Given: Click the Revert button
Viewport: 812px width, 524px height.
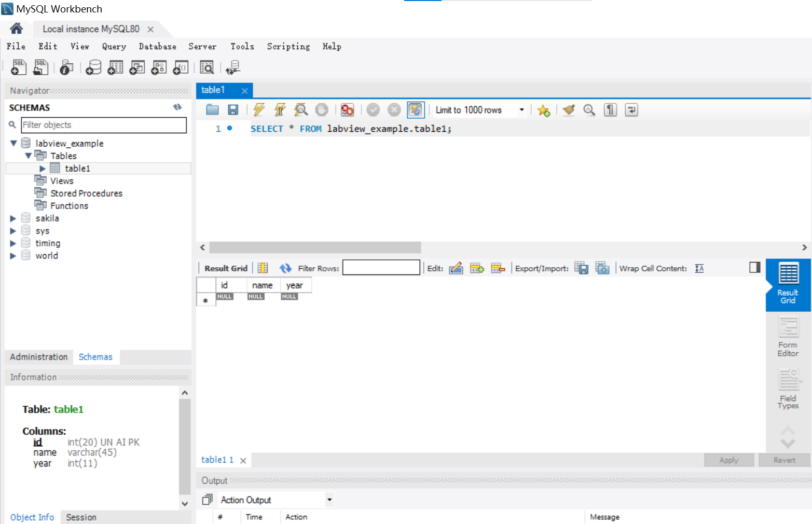Looking at the screenshot, I should 783,460.
